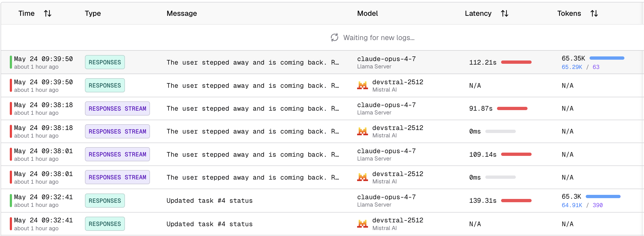The image size is (644, 236).
Task: Click RESPONSES STREAM badge in 09:38:18 claude row
Action: click(x=117, y=108)
